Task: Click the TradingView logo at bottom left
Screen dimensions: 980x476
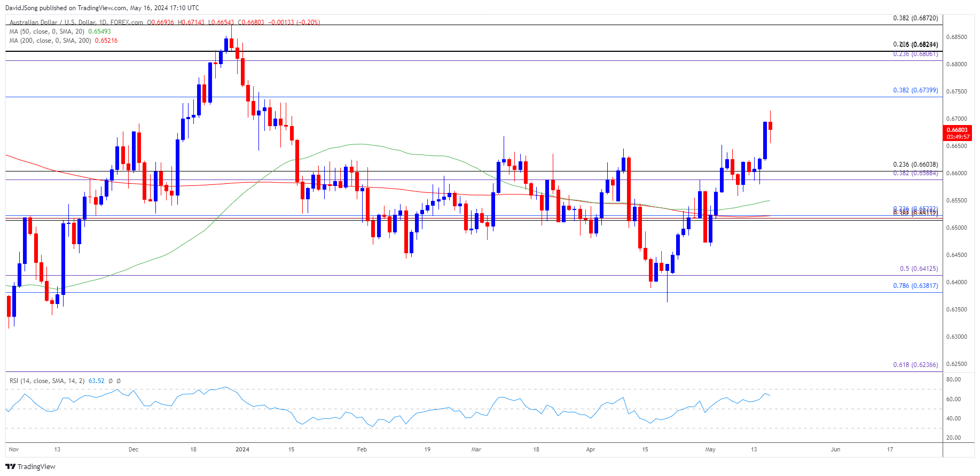Action: point(30,466)
